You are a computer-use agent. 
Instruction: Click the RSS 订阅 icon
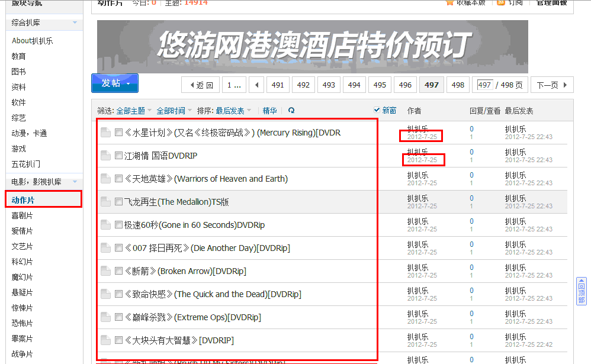point(501,2)
